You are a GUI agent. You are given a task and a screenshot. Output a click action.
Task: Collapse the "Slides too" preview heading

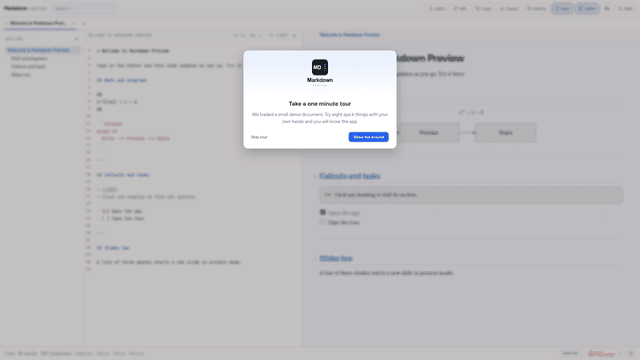tap(315, 259)
